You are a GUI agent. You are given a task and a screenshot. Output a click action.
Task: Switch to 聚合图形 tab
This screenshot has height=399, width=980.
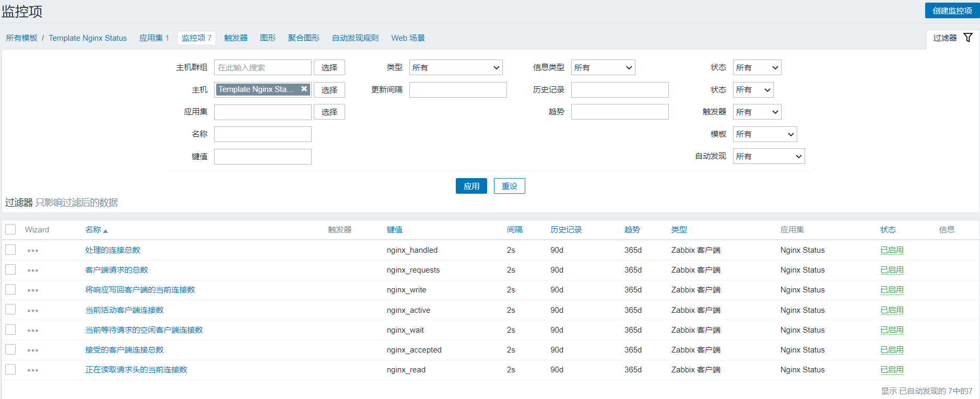tap(304, 38)
